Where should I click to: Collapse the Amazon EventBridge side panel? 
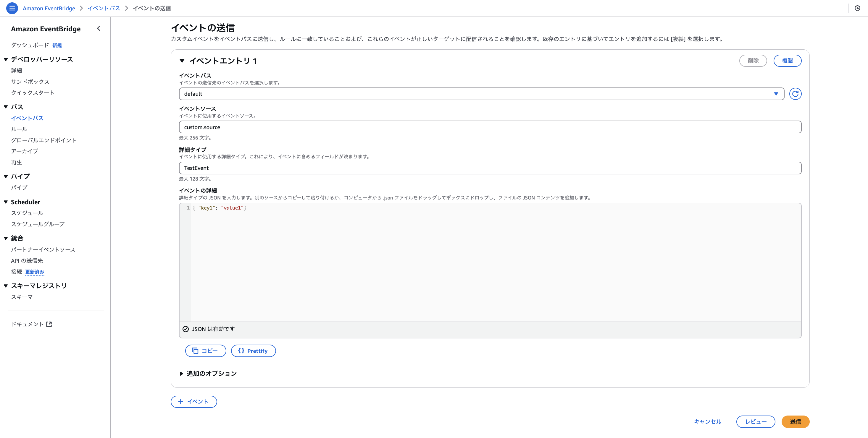point(99,29)
